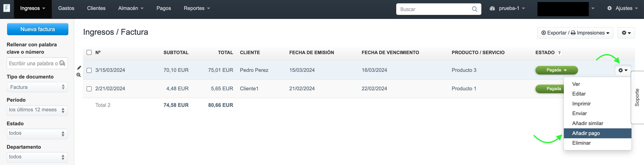644x165 pixels.
Task: Check the box for invoice 3/15/03/2024
Action: pos(89,70)
